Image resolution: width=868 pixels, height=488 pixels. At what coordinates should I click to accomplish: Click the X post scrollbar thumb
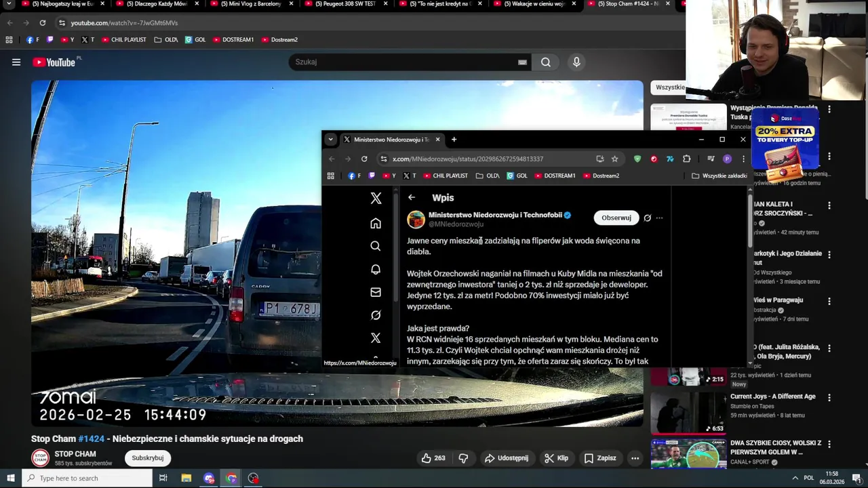click(750, 220)
